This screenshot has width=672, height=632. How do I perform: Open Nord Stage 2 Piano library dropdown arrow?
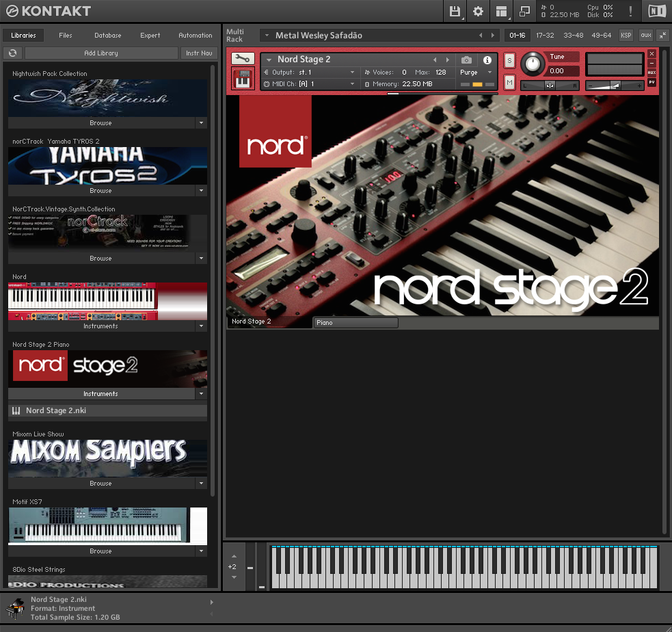click(201, 393)
